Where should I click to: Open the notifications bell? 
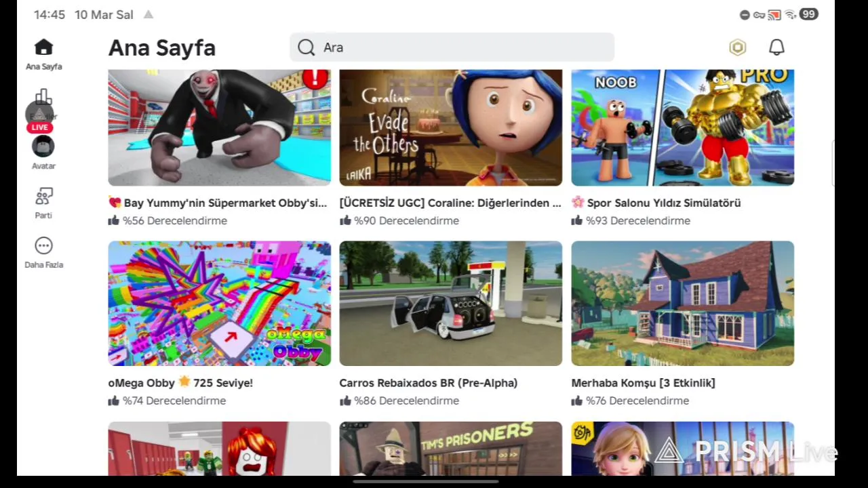click(x=776, y=47)
